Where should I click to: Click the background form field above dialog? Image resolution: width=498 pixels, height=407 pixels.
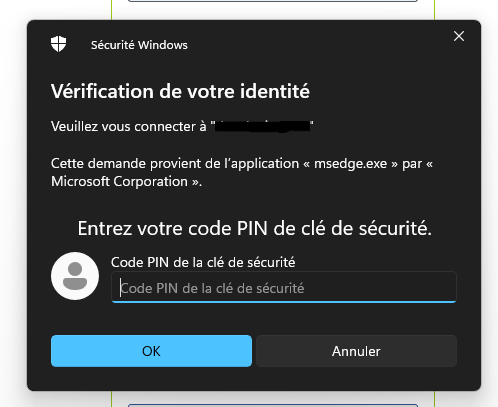tap(273, 1)
